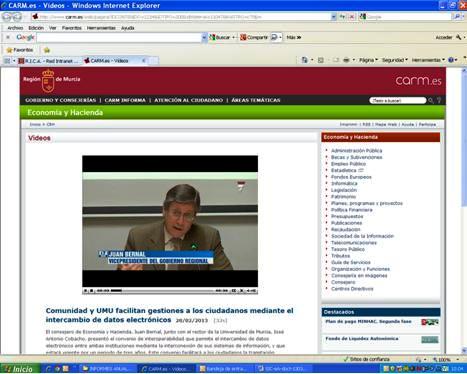Click the wrench settings icon on Google toolbar
Screen dimensions: 467x374
click(458, 37)
